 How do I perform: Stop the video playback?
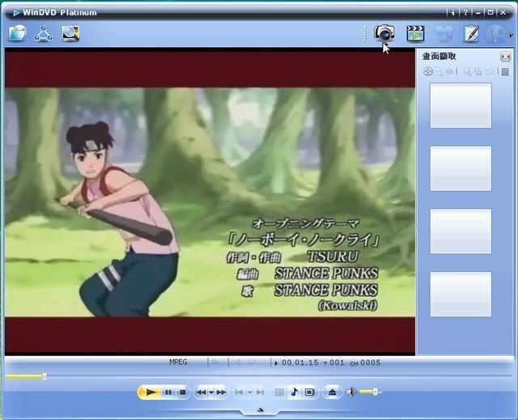pos(182,392)
